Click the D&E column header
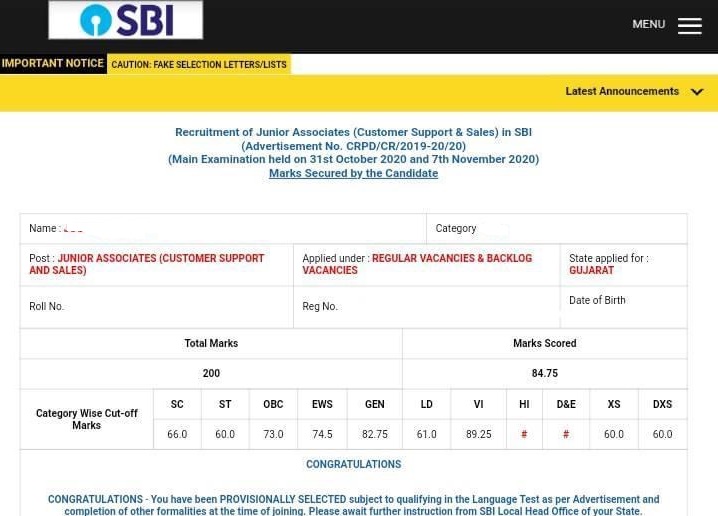This screenshot has width=718, height=516. click(566, 404)
